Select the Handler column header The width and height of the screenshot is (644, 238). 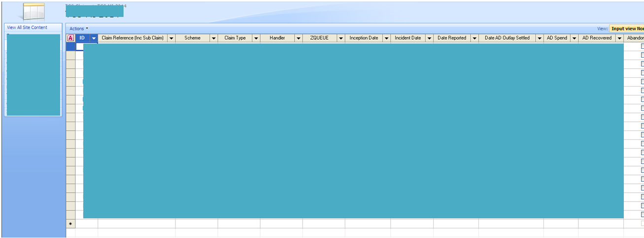click(x=277, y=38)
